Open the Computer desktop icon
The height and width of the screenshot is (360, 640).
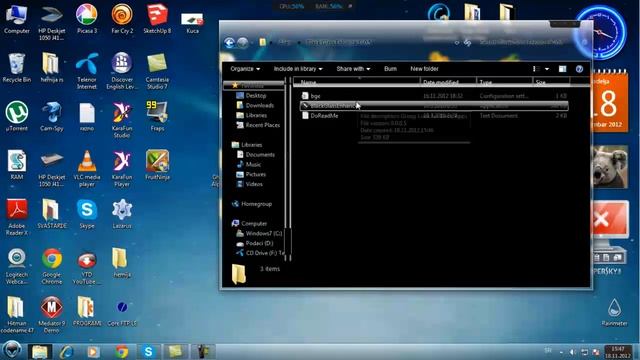[17, 20]
